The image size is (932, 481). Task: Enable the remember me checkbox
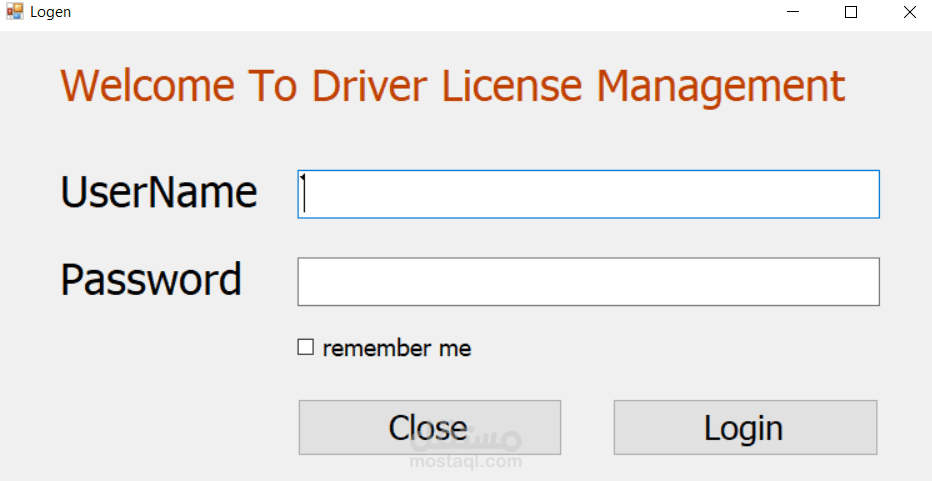point(306,347)
